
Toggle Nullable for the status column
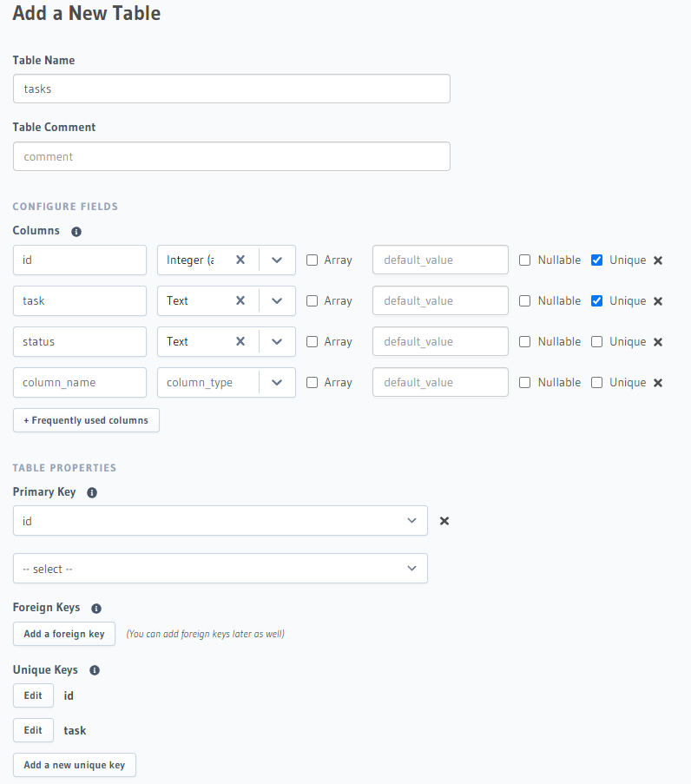[x=524, y=341]
